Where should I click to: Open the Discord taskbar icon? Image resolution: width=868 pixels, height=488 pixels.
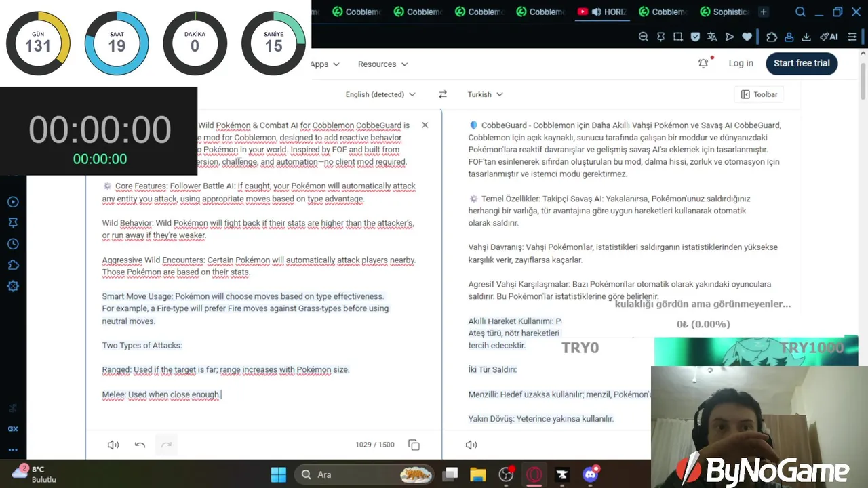coord(590,474)
